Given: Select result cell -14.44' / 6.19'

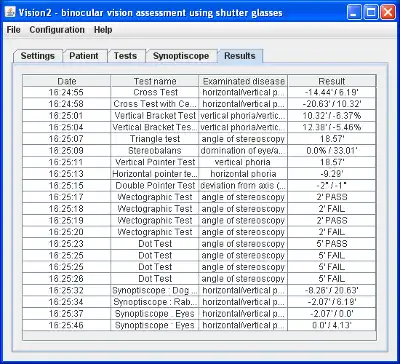Looking at the screenshot, I should coord(332,92).
